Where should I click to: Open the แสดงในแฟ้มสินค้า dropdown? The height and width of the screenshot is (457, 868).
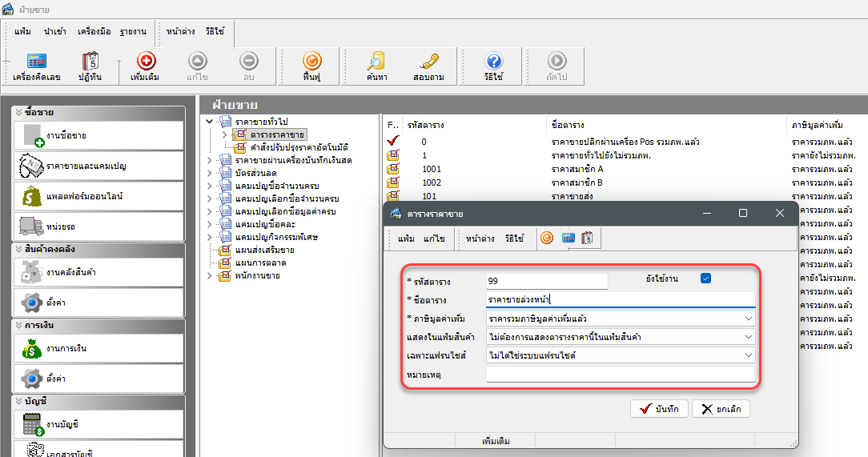748,337
